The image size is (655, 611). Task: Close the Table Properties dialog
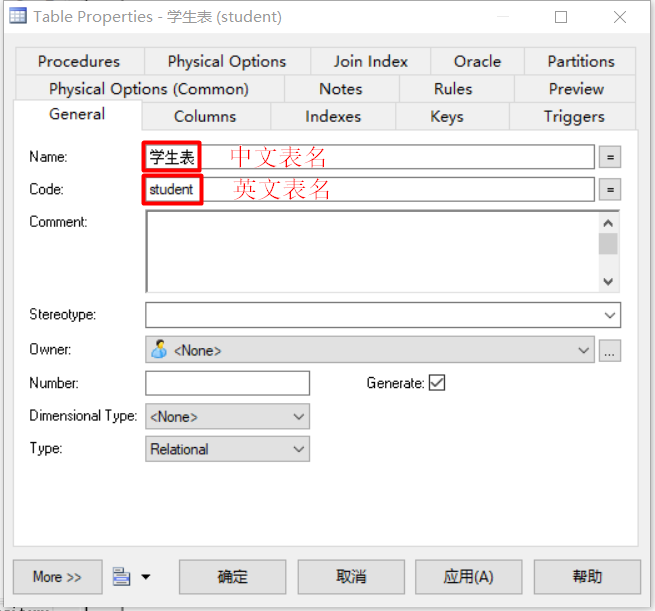[x=620, y=17]
